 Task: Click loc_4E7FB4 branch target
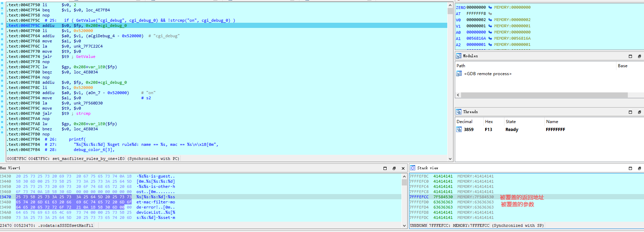pyautogui.click(x=98, y=10)
